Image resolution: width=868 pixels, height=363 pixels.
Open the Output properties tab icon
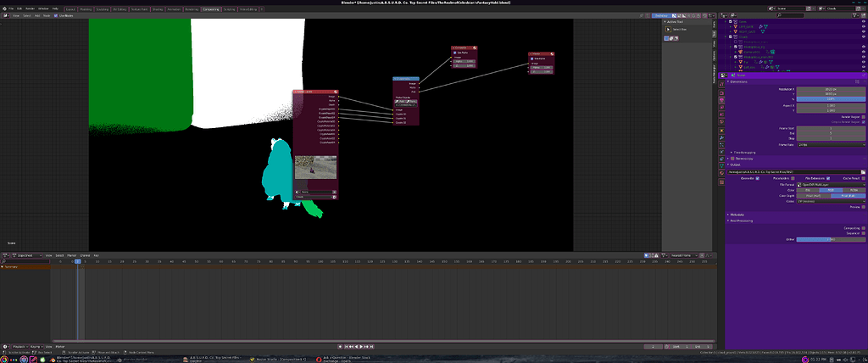pyautogui.click(x=722, y=100)
